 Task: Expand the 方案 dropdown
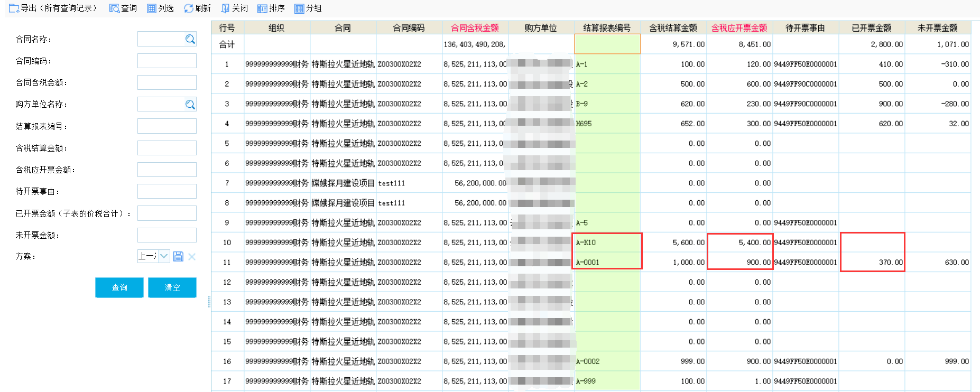click(x=164, y=256)
